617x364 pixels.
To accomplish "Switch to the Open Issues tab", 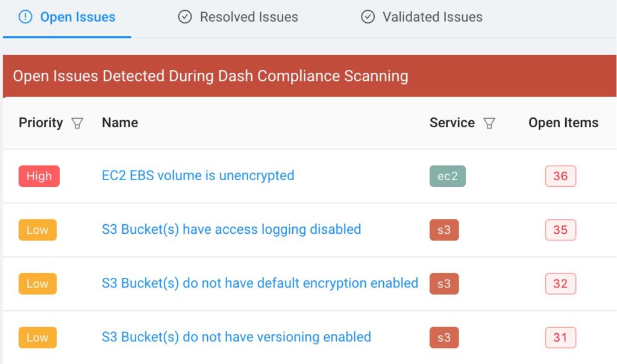I will click(67, 17).
